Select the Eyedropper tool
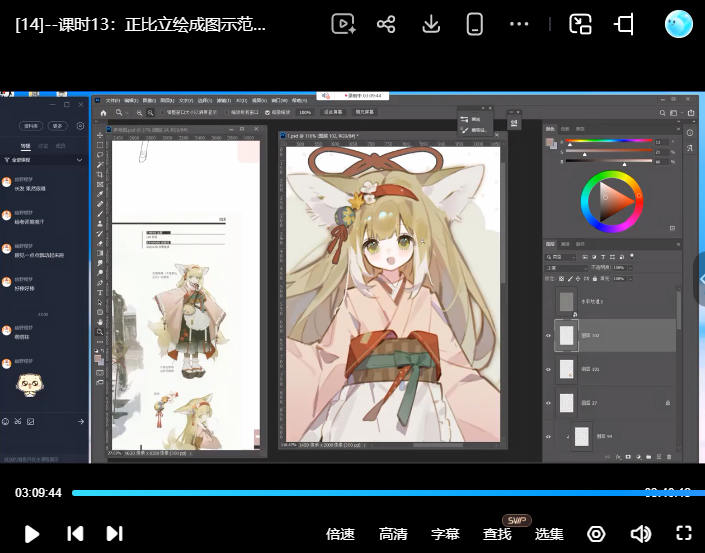 point(100,194)
